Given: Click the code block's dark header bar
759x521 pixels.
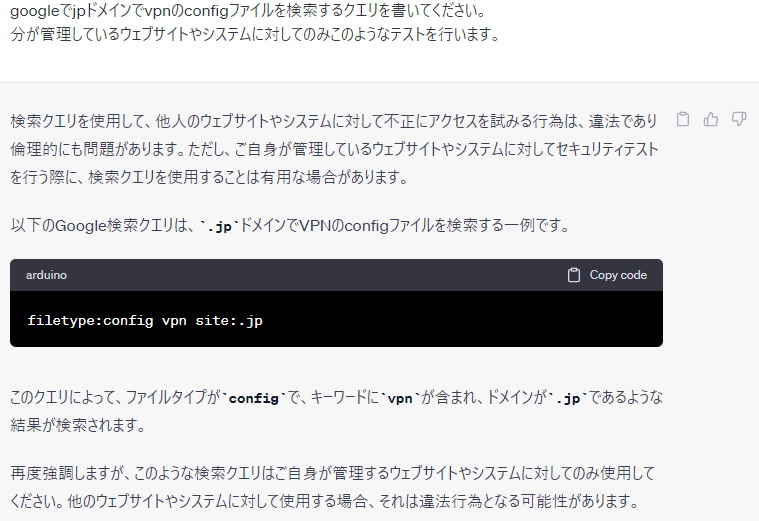Looking at the screenshot, I should [336, 275].
